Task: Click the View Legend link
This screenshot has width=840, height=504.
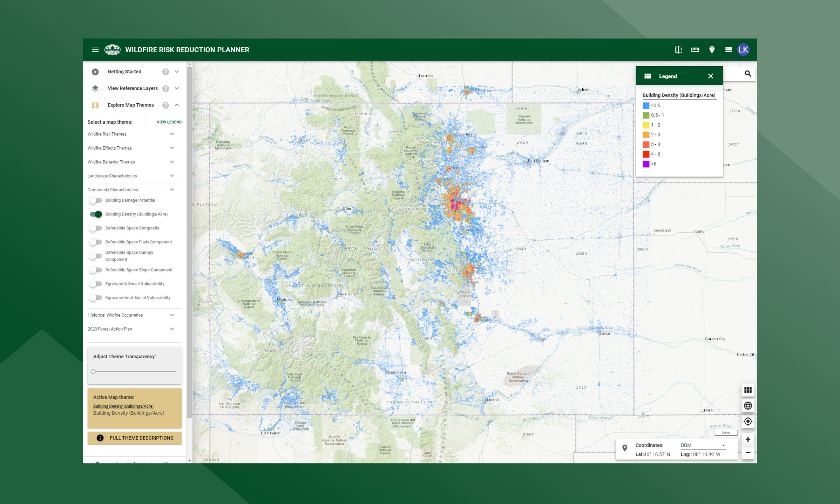Action: pos(169,122)
